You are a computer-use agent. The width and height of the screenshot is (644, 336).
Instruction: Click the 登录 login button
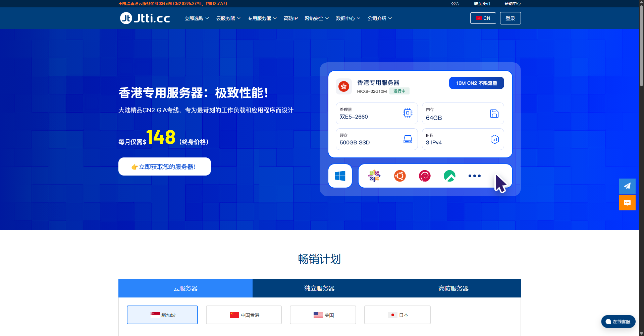pos(510,18)
